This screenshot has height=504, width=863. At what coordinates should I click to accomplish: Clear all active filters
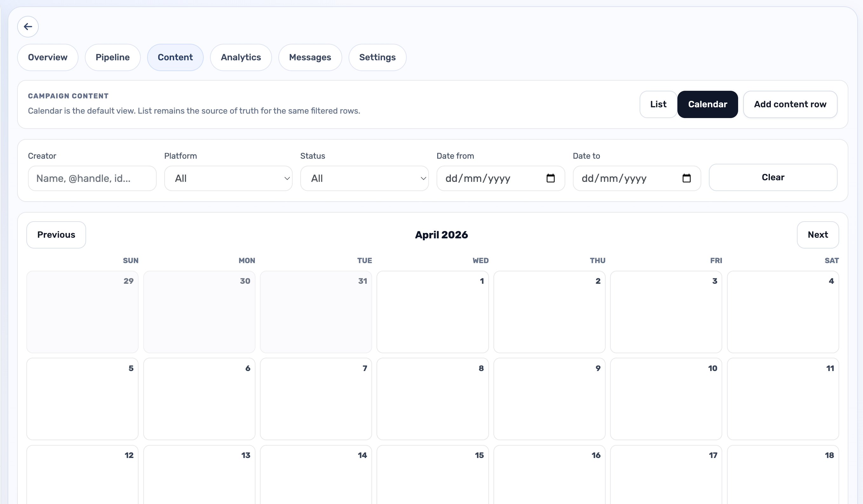(773, 177)
